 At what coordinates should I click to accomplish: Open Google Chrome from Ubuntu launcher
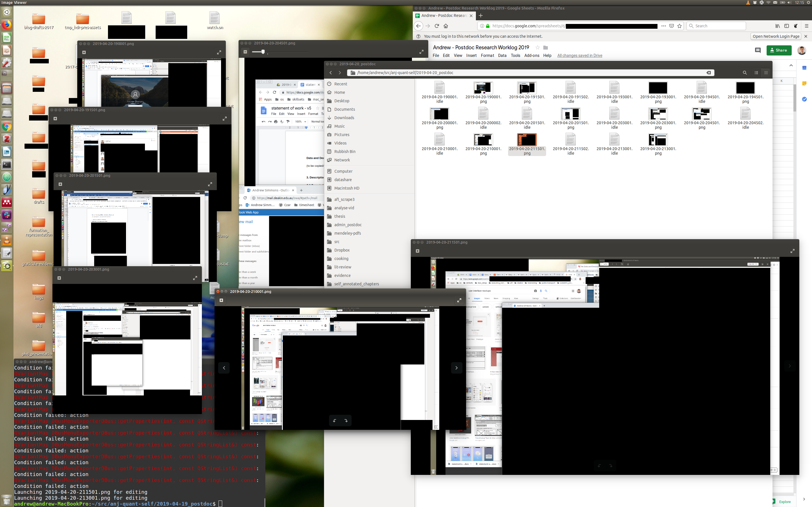(x=7, y=127)
